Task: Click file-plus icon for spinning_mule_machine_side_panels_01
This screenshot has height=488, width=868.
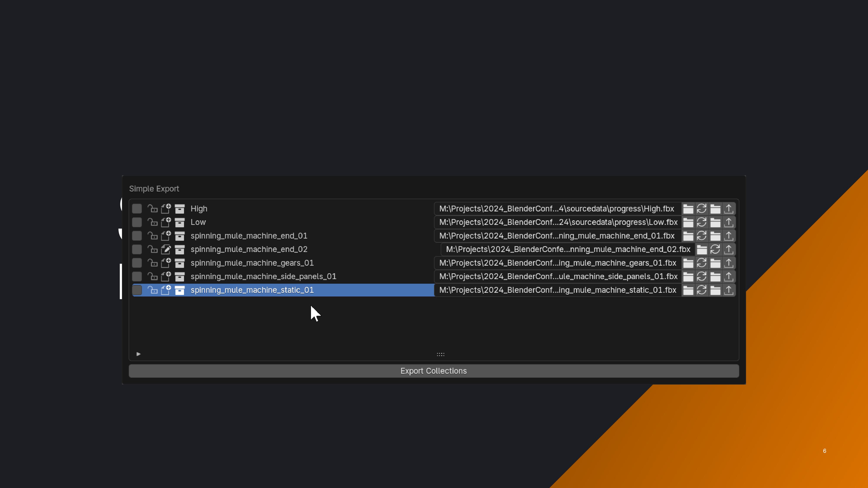Action: [166, 276]
